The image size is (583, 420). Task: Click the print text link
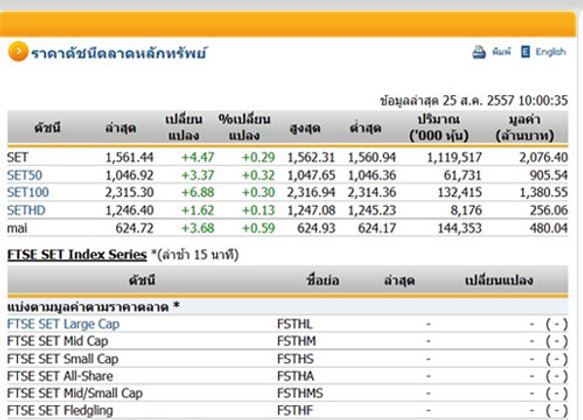(x=501, y=51)
